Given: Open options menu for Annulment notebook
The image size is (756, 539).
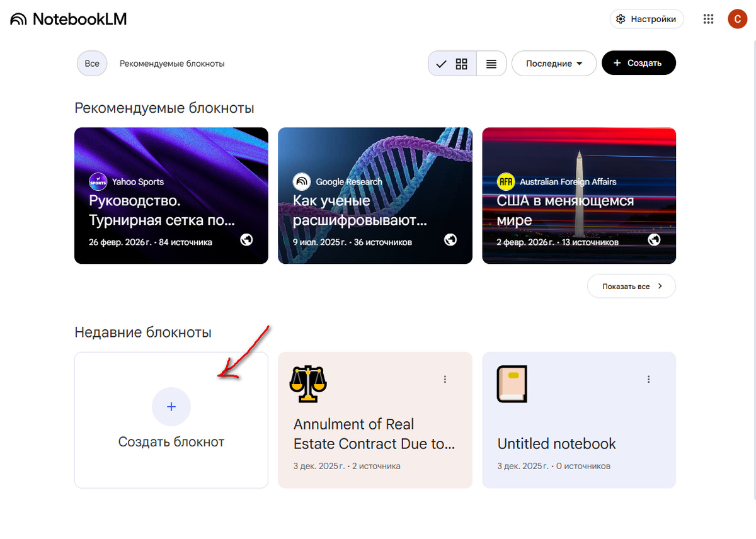Looking at the screenshot, I should [445, 379].
